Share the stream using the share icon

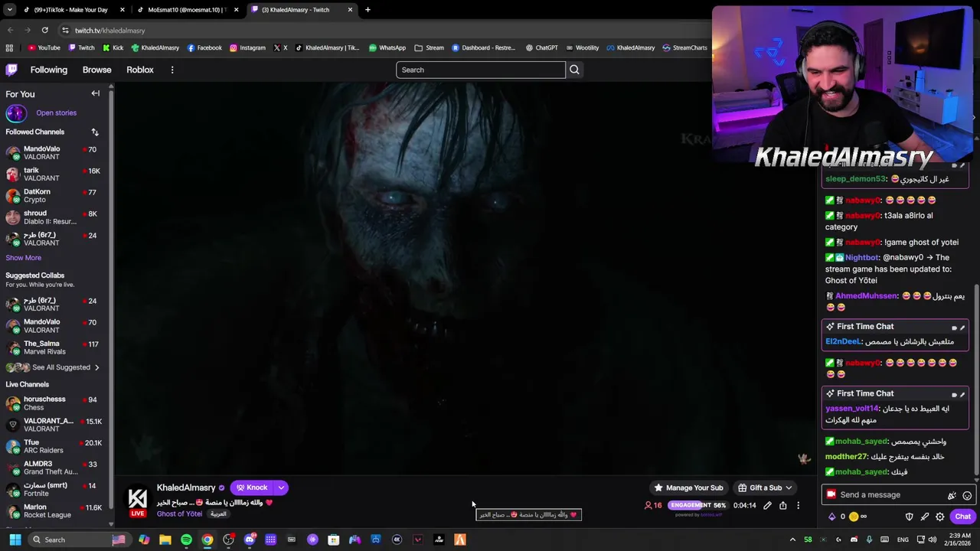(x=782, y=505)
